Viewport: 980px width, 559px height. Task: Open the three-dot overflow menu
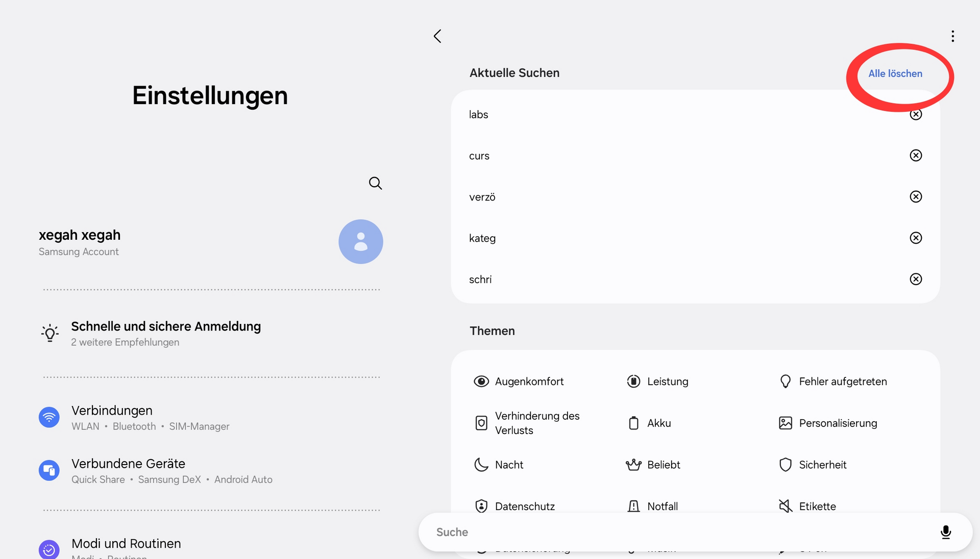pos(952,36)
